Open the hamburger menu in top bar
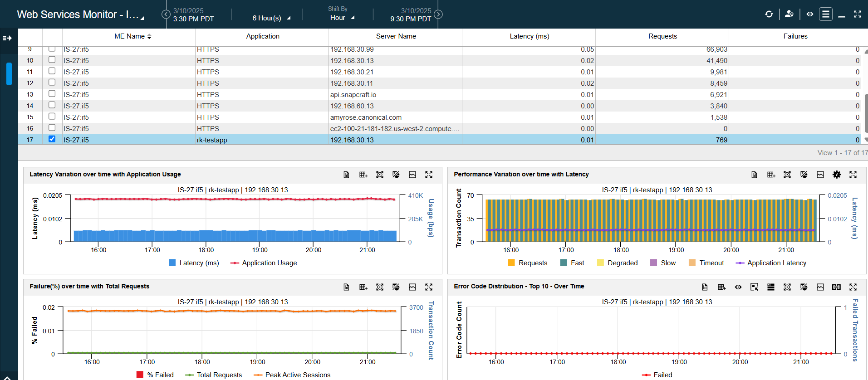868x380 pixels. click(x=825, y=14)
